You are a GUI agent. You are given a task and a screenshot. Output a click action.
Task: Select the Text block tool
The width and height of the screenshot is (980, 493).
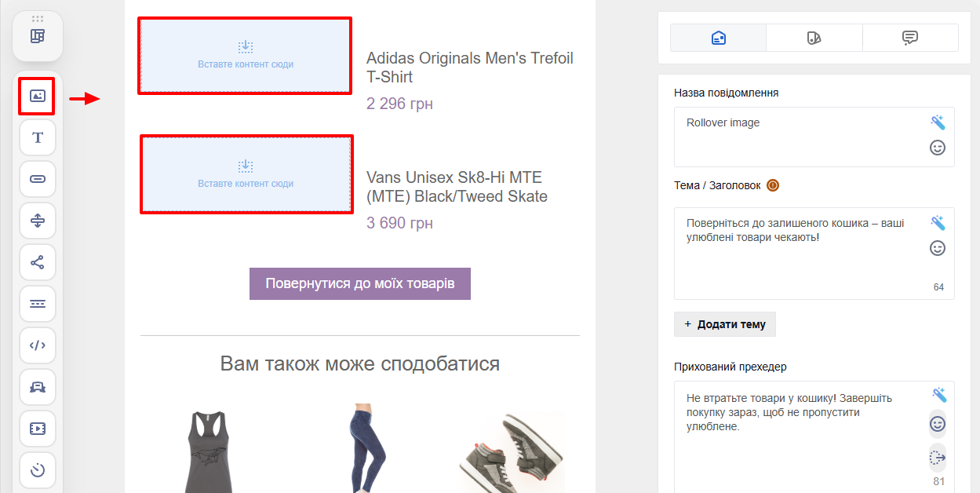[x=38, y=137]
